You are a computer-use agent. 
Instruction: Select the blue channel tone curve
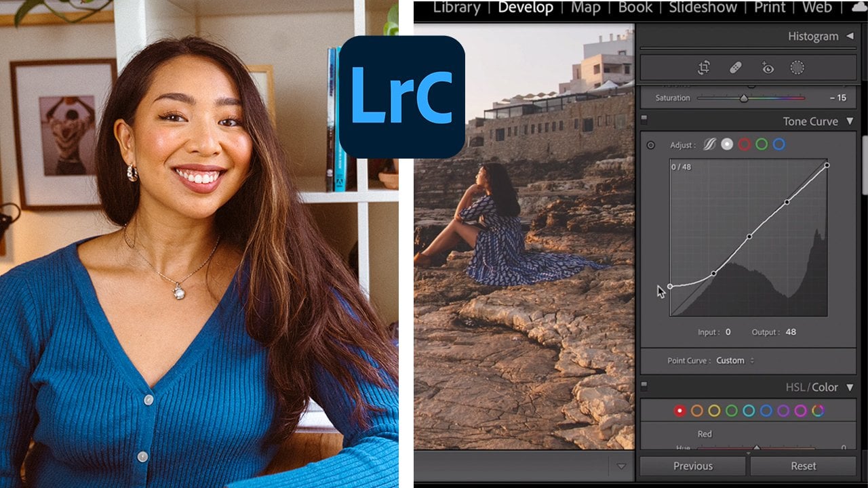tap(779, 144)
